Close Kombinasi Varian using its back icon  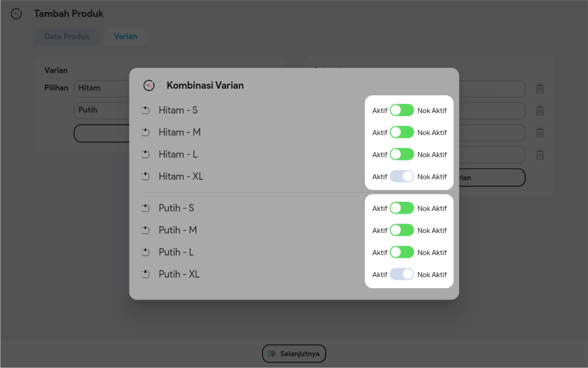[x=149, y=85]
